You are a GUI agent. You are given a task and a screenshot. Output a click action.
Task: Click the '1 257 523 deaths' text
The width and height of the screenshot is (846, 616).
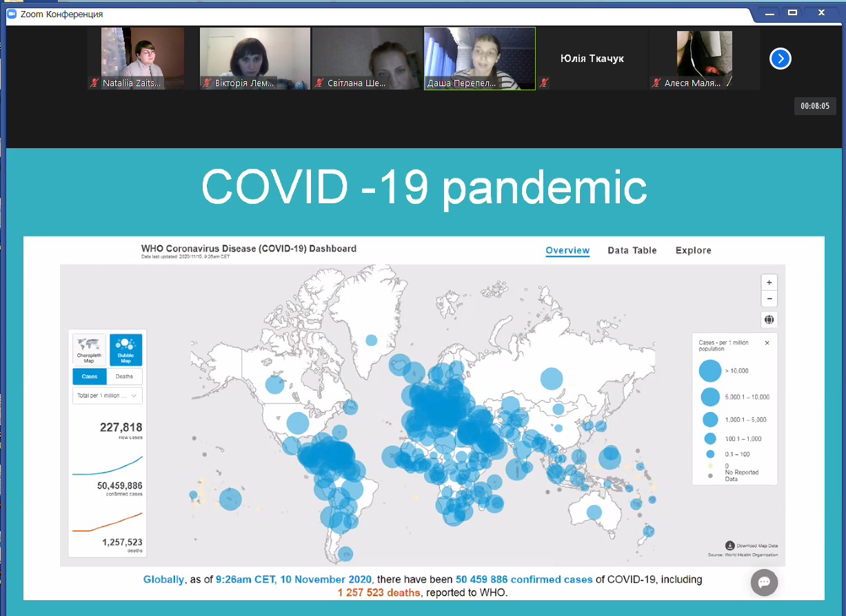click(x=379, y=593)
